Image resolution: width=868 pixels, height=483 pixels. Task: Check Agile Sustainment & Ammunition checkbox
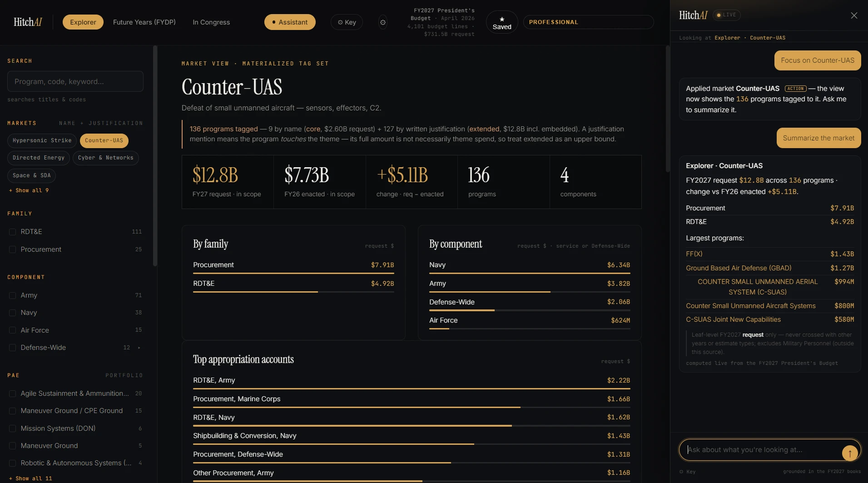click(x=12, y=393)
